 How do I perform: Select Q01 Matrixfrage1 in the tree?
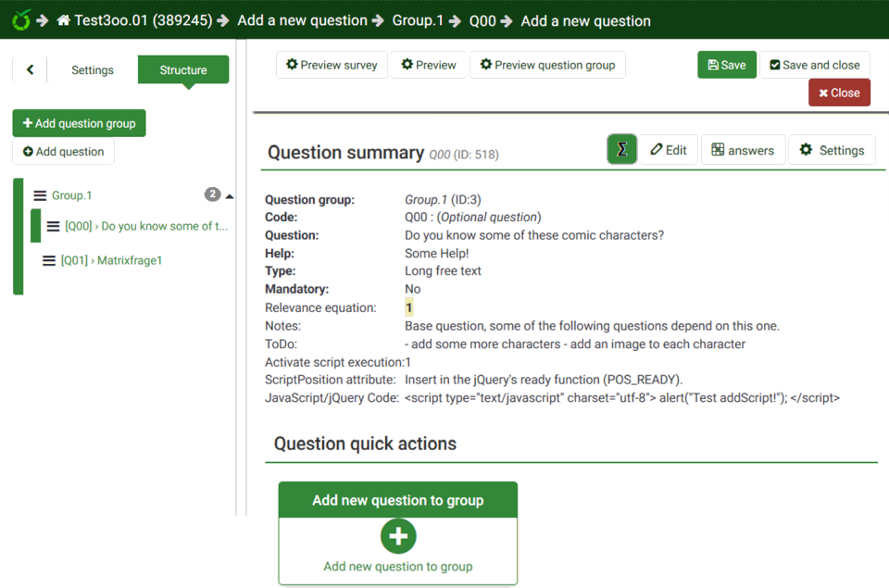tap(111, 260)
